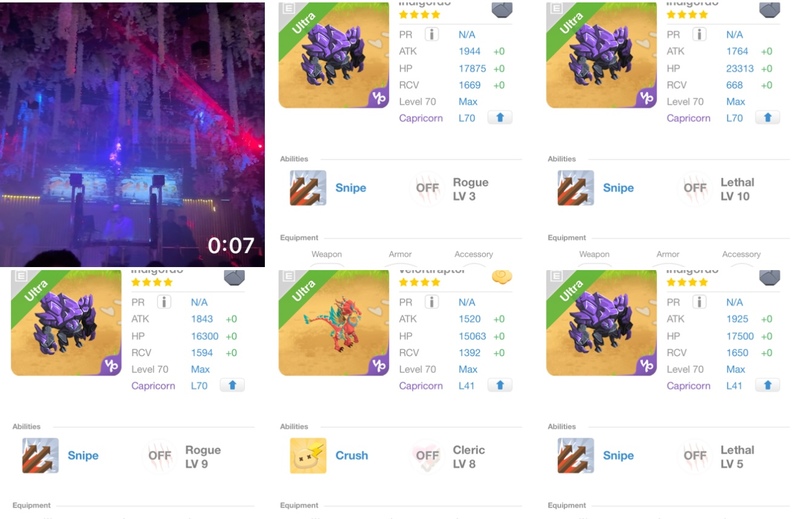800x519 pixels.
Task: Tap the Max level text on ATK 1925 card
Action: (735, 369)
